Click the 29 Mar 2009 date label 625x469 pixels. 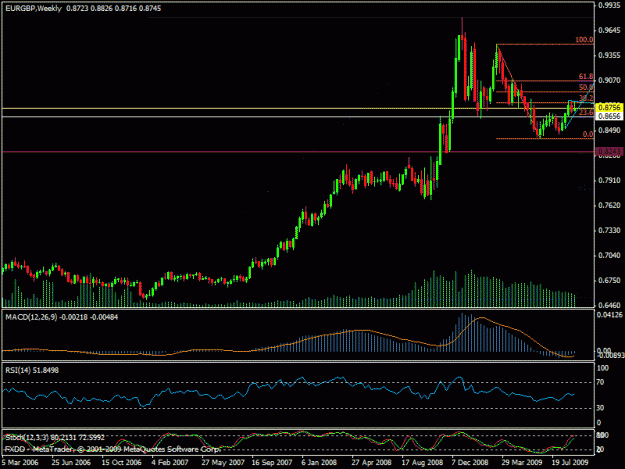point(522,463)
